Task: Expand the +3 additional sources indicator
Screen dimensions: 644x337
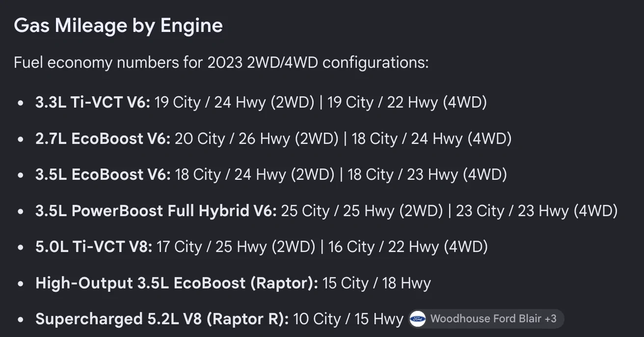Action: click(x=551, y=319)
